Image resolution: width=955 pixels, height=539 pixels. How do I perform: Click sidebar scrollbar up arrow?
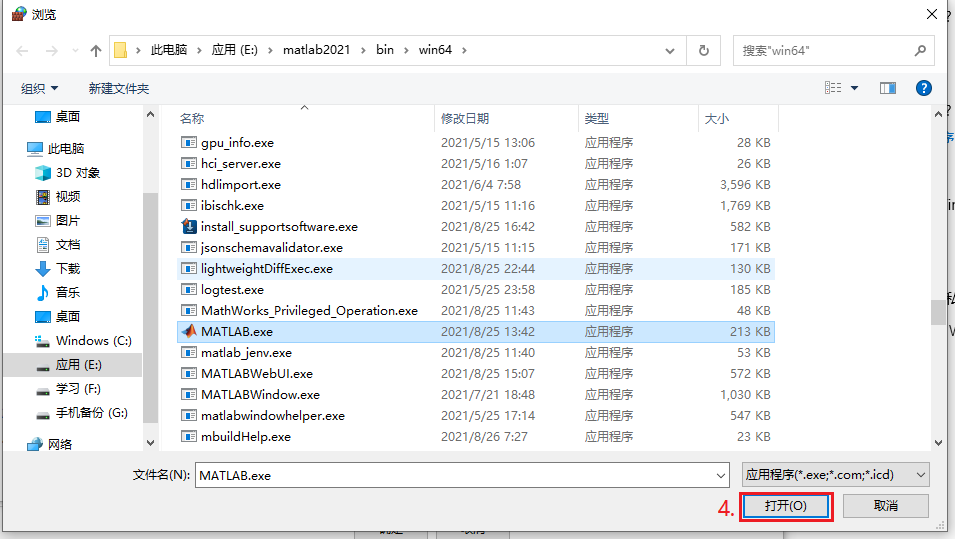pyautogui.click(x=150, y=114)
